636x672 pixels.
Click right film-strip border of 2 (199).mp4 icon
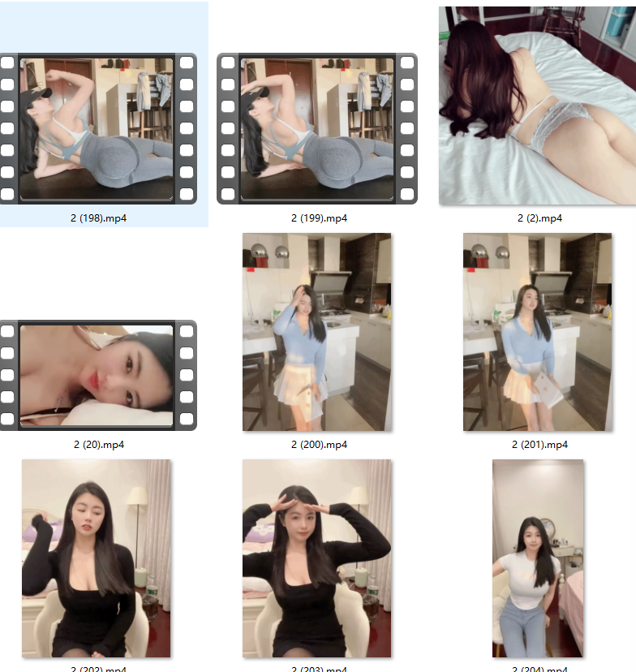(406, 128)
